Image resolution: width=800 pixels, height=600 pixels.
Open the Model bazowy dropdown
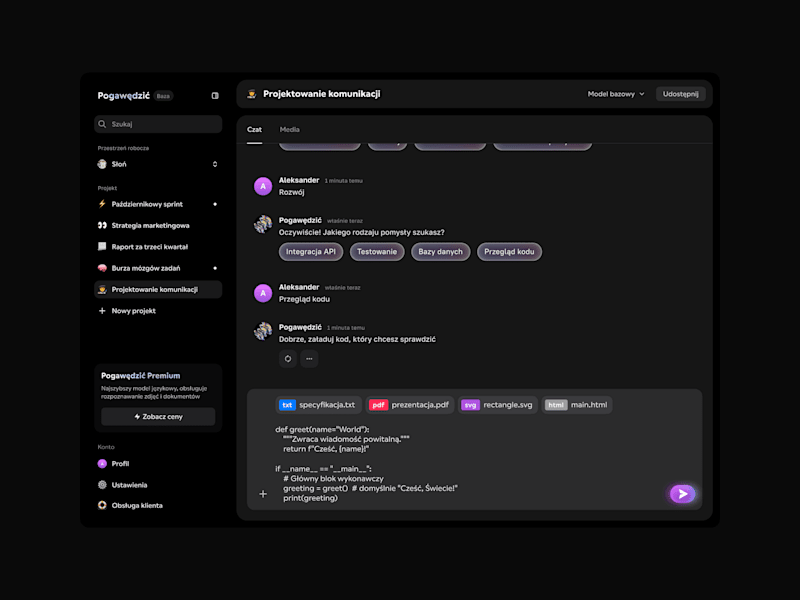pos(616,94)
